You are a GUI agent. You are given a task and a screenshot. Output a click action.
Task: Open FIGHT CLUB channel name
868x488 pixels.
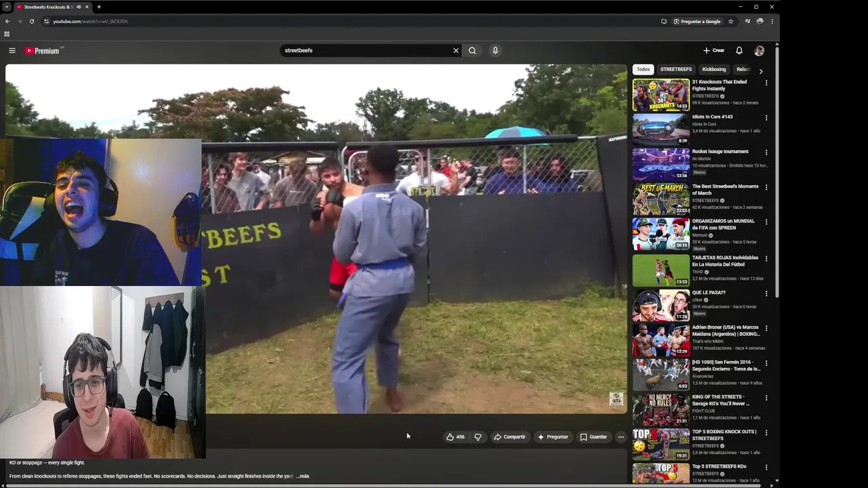703,411
